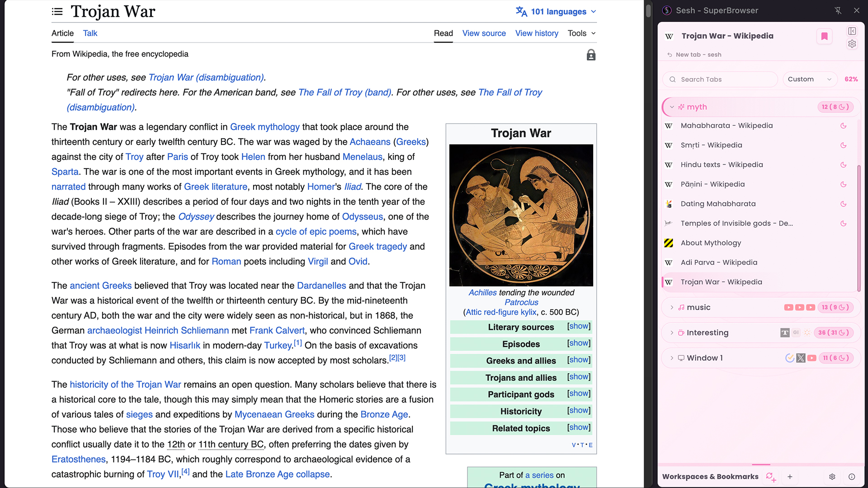Open the Wikipedia table of contents menu icon

tap(57, 12)
